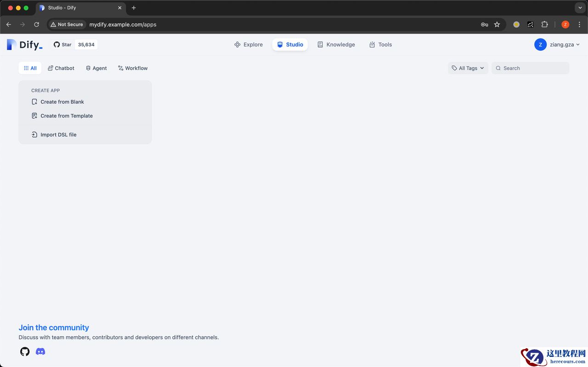Click the Not Secure site badge
Screen dimensions: 588x367
point(67,24)
